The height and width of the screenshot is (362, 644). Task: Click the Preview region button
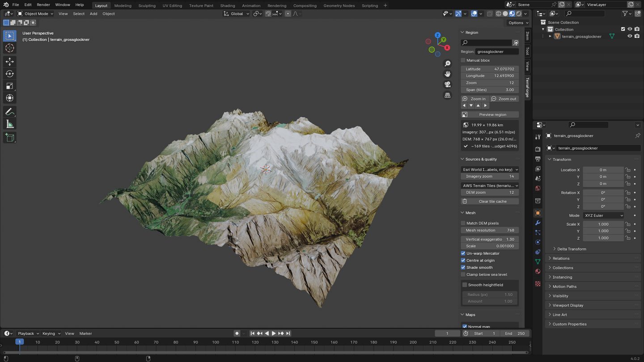pos(490,114)
